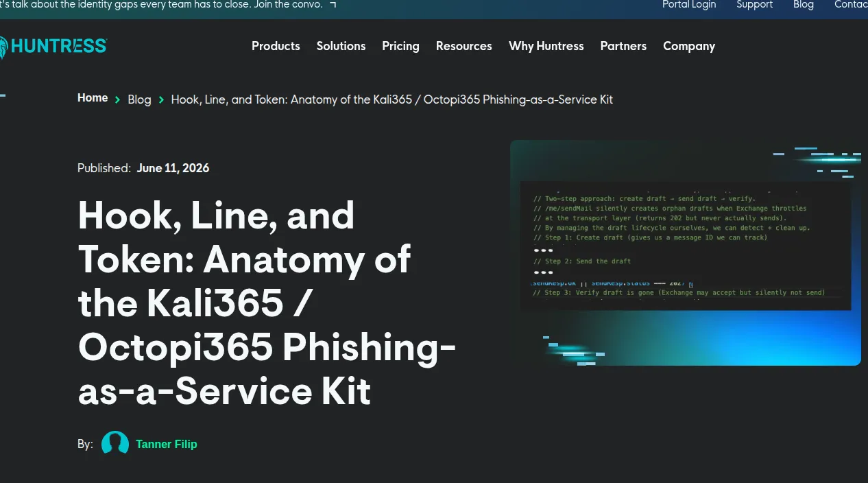Viewport: 868px width, 483px height.
Task: Open the Resources menu
Action: click(463, 46)
